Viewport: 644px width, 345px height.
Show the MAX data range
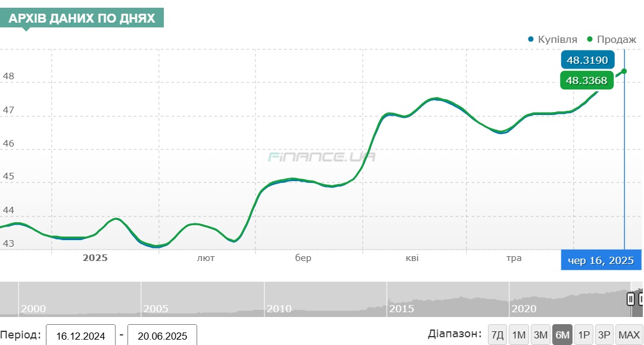(629, 335)
